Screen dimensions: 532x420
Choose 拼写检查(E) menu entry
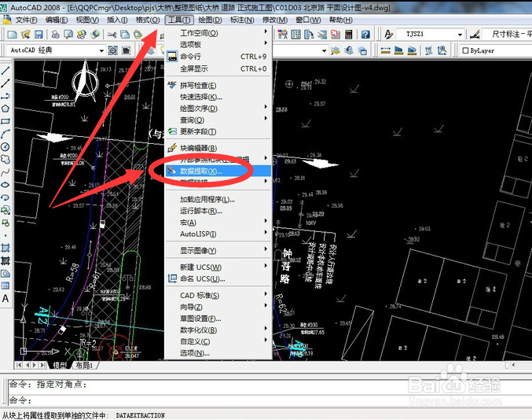point(218,85)
